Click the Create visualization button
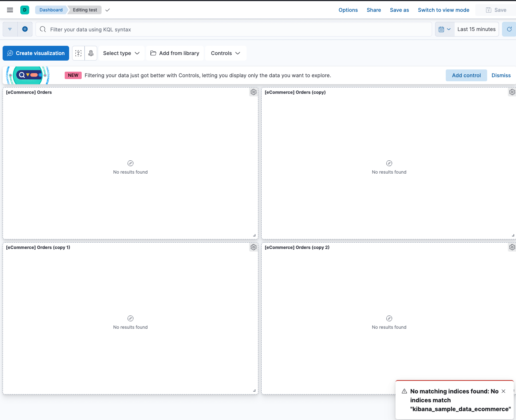The width and height of the screenshot is (516, 420). (35, 53)
